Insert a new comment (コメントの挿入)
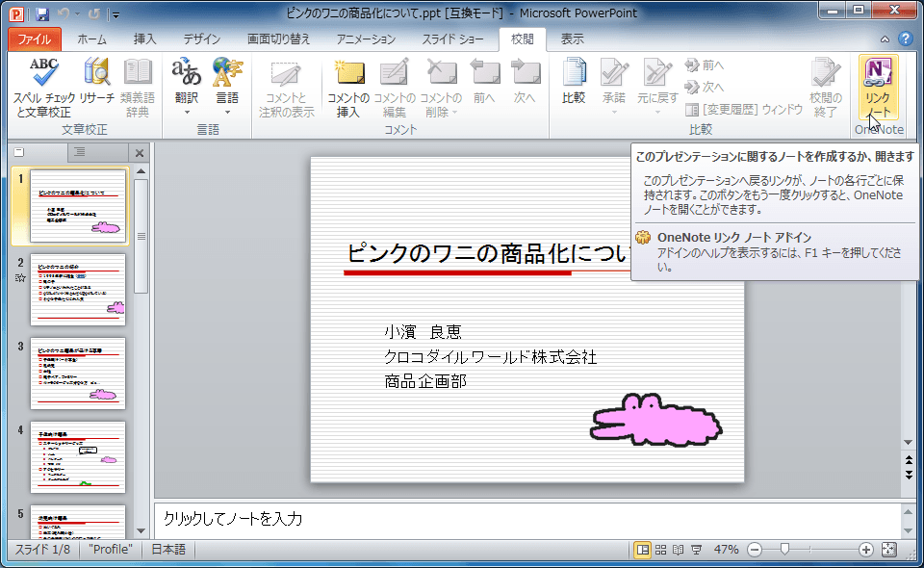This screenshot has height=568, width=924. click(348, 88)
